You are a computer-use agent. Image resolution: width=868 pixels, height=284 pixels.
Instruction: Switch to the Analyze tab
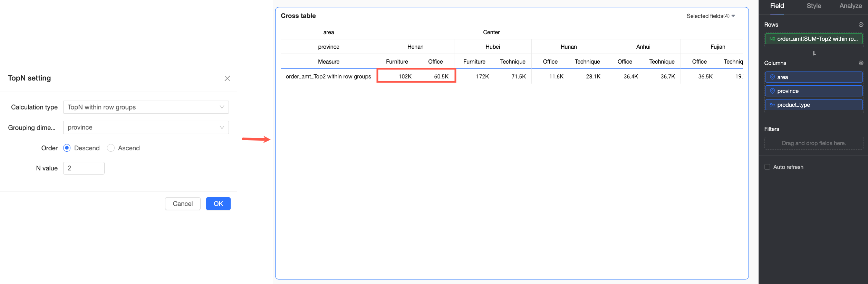pos(851,6)
